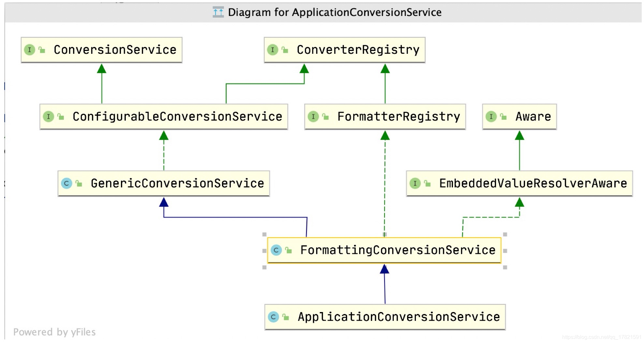This screenshot has width=644, height=343.
Task: Click the interface icon on the ConfigurableConversionService node
Action: click(x=49, y=116)
